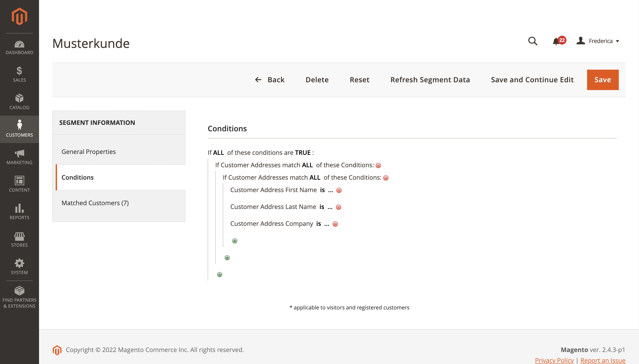Remove the Customer Address Last Name condition
The width and height of the screenshot is (639, 364).
pos(338,207)
